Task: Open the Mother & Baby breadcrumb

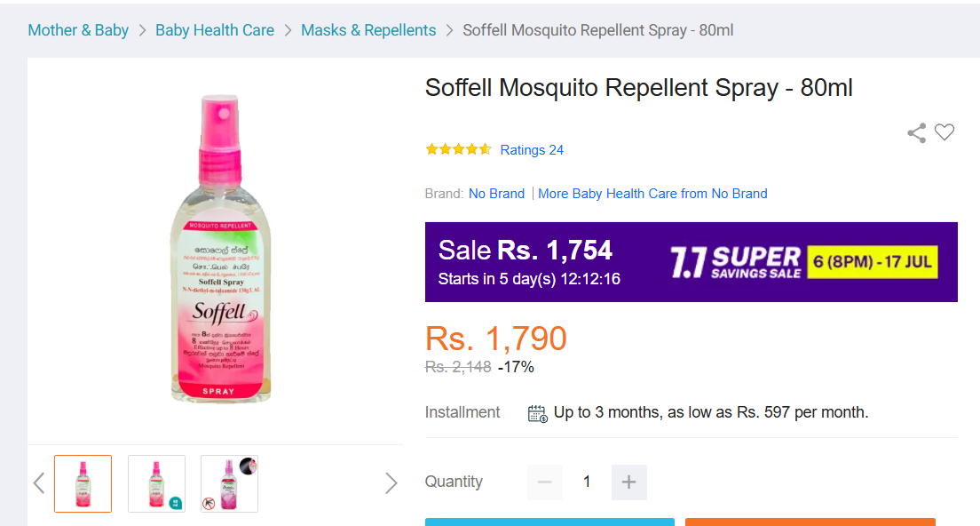Action: coord(78,30)
